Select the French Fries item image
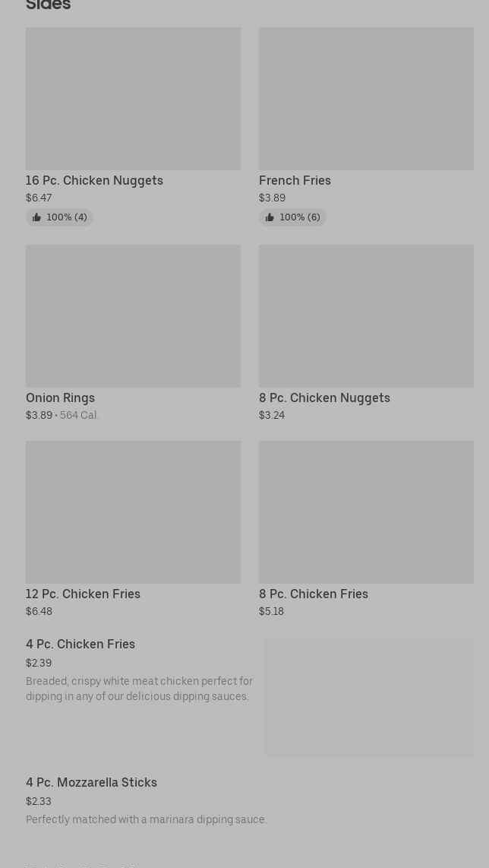The width and height of the screenshot is (489, 868). pos(366,99)
